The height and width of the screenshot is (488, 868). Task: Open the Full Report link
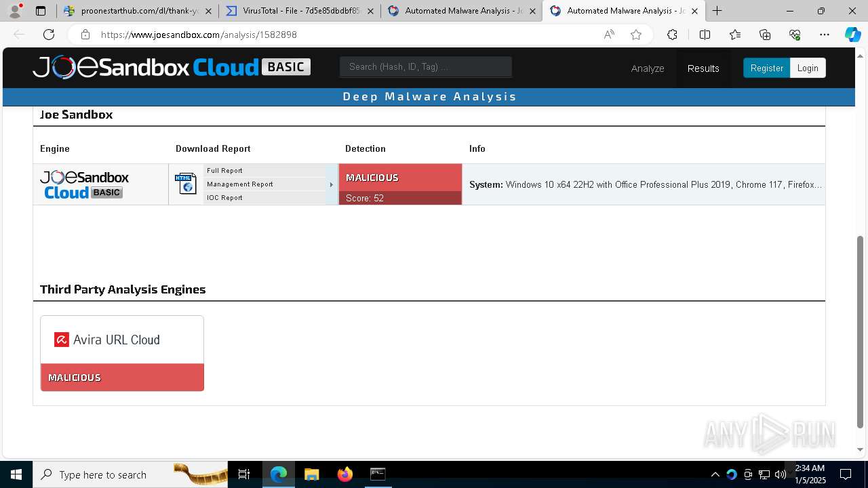pos(224,171)
